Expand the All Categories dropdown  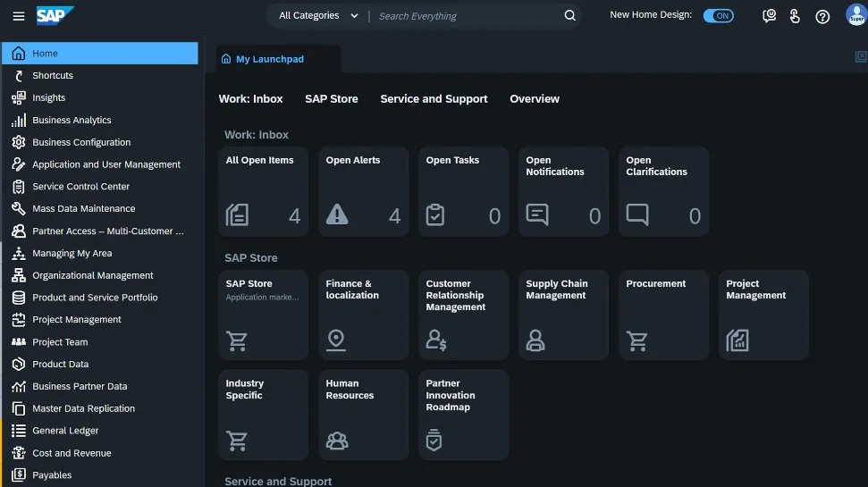click(318, 16)
